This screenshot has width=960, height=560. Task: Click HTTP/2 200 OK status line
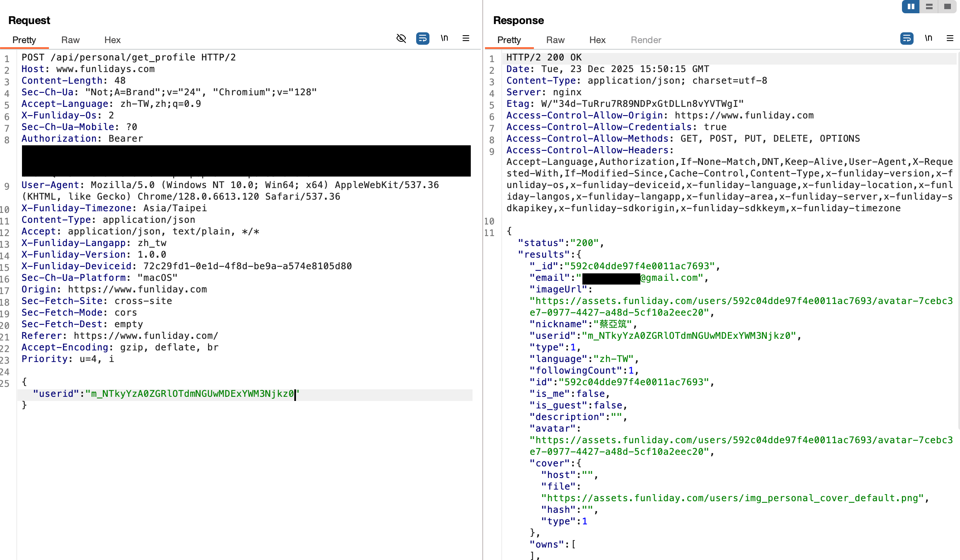click(x=544, y=58)
